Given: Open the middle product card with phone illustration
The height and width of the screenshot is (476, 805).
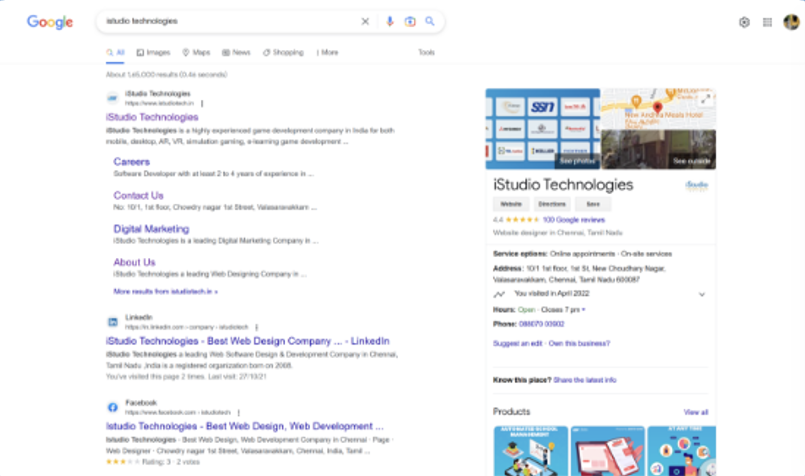Looking at the screenshot, I should pyautogui.click(x=608, y=451).
